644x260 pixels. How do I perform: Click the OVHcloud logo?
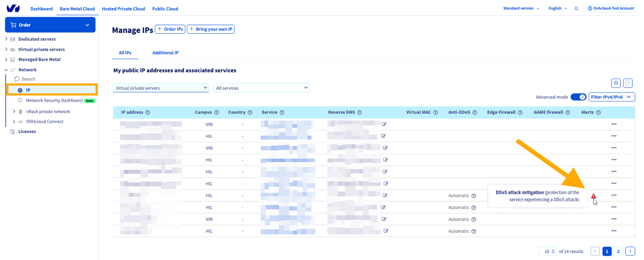click(x=13, y=8)
